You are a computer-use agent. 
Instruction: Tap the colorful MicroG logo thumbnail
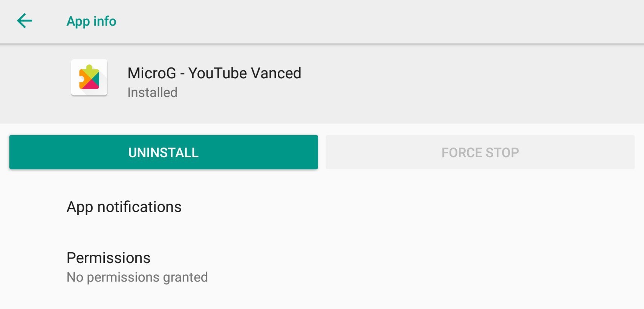[89, 78]
